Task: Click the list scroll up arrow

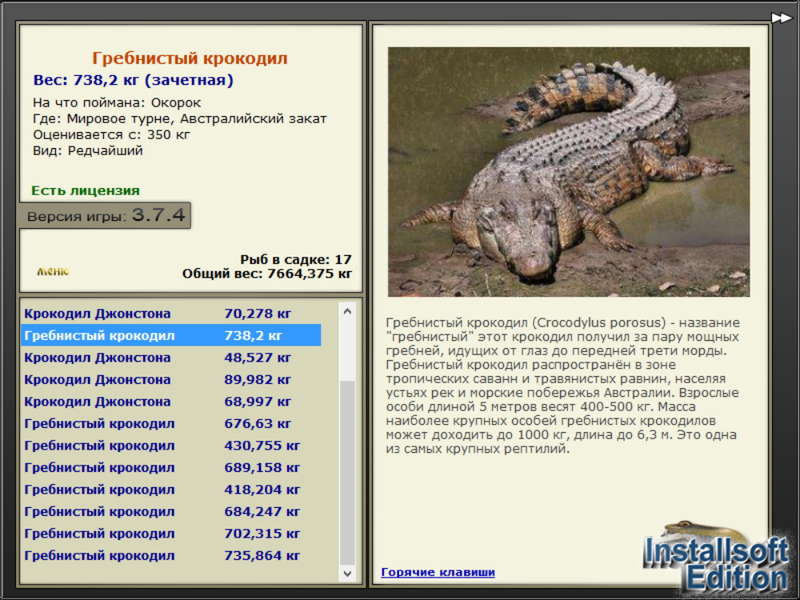Action: pos(347,311)
